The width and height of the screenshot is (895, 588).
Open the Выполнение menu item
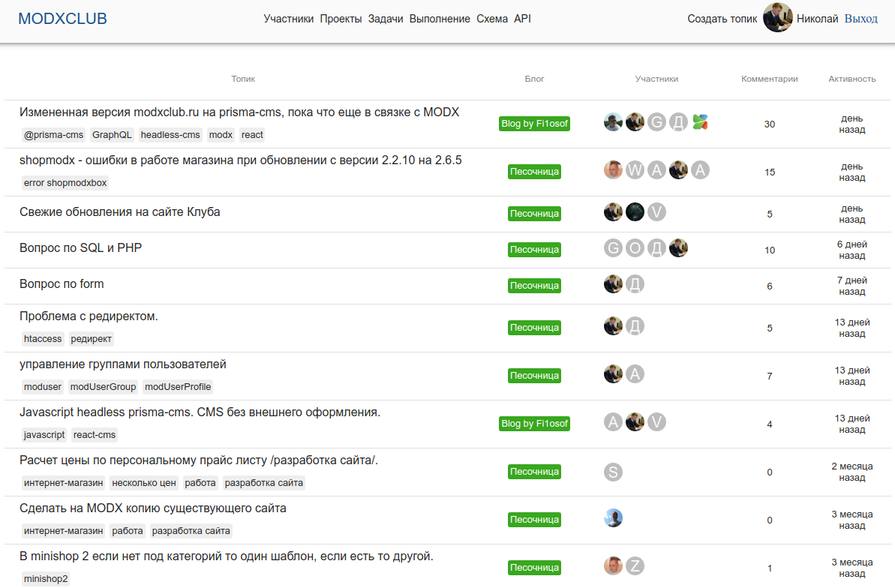point(440,19)
